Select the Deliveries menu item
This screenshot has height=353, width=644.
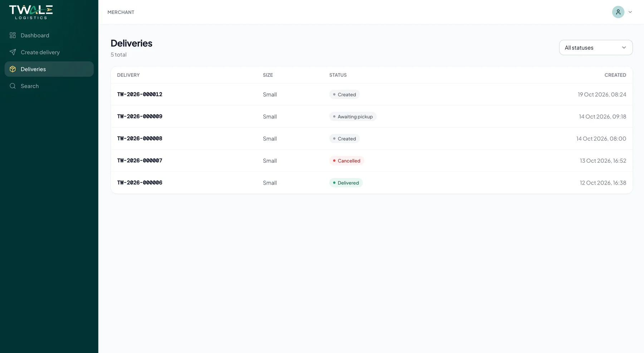point(49,69)
